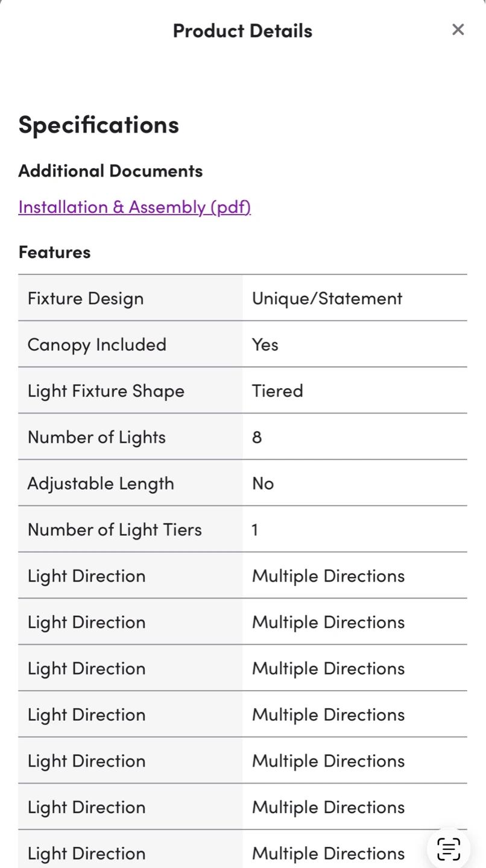
Task: Click the Yes value for Canopy Included
Action: click(x=265, y=345)
